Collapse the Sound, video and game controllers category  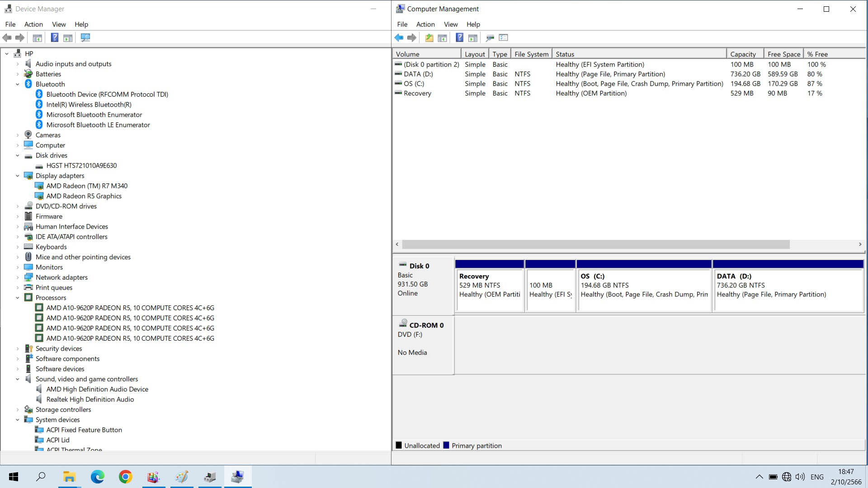tap(18, 379)
